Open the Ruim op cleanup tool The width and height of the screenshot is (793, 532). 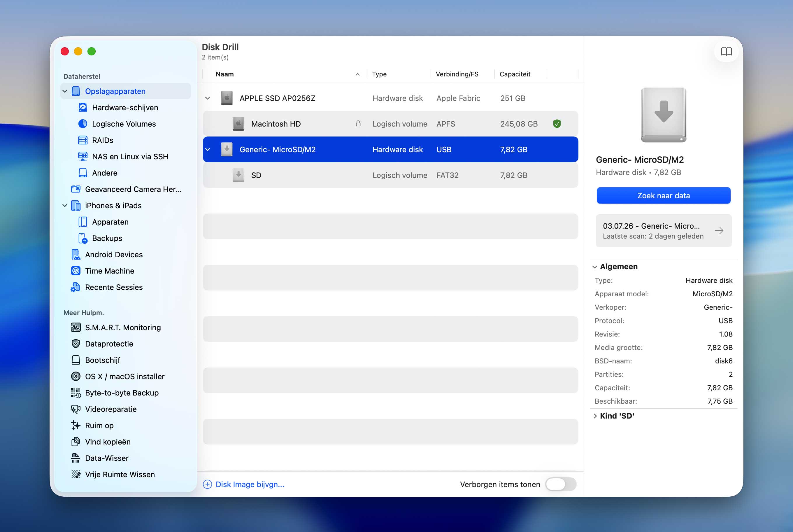(x=99, y=426)
